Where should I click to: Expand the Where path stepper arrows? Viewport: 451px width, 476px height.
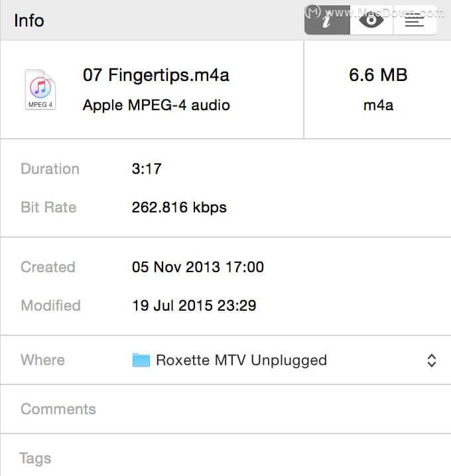pos(431,360)
